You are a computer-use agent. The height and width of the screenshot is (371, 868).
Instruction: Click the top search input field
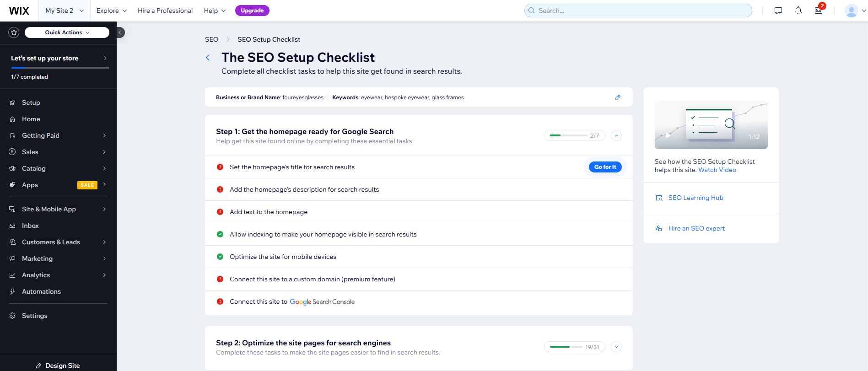click(x=638, y=11)
